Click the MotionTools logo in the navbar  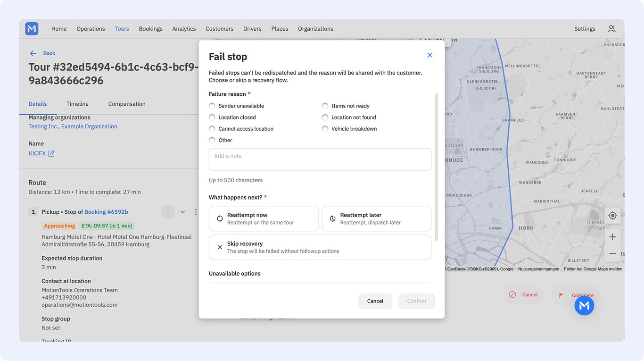point(32,29)
